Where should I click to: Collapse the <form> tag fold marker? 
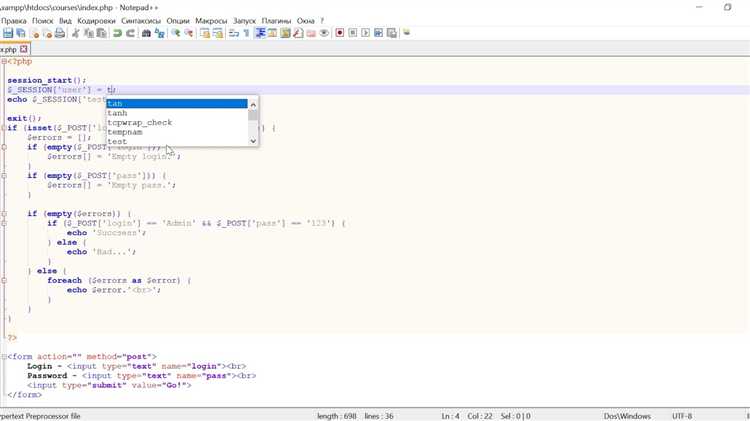click(4, 356)
